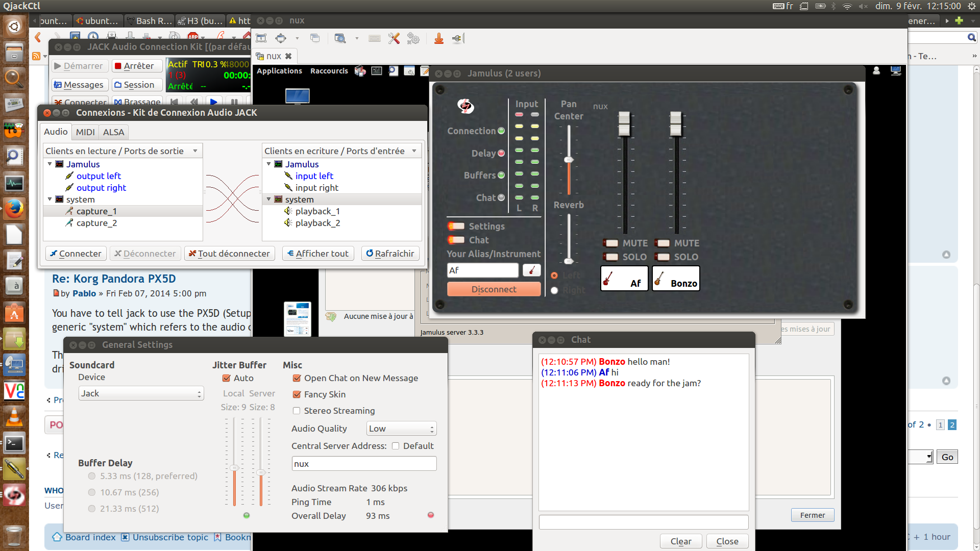The image size is (980, 551).
Task: Open the terminal icon in the dock
Action: click(x=14, y=443)
